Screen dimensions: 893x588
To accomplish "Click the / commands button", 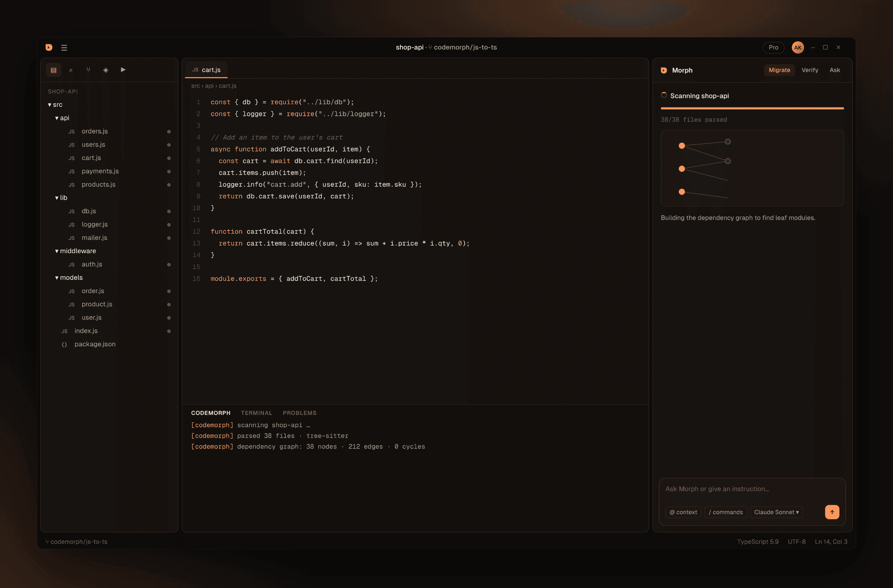I will click(x=726, y=512).
